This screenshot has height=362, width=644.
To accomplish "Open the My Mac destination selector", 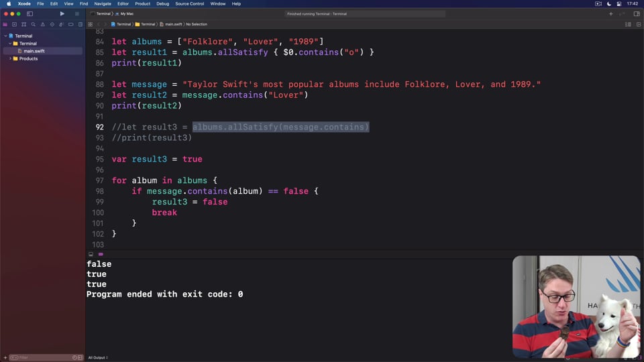I will (125, 13).
